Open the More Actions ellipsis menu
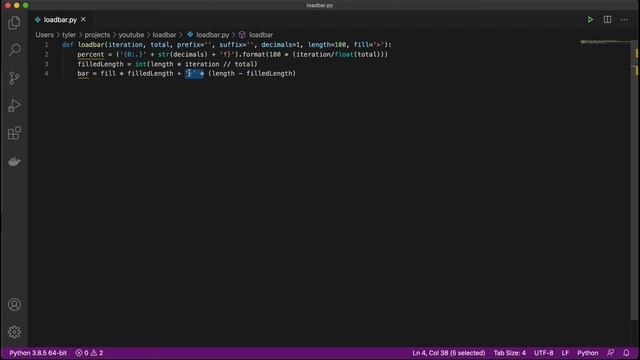Viewport: 640px width, 360px height. click(x=624, y=20)
